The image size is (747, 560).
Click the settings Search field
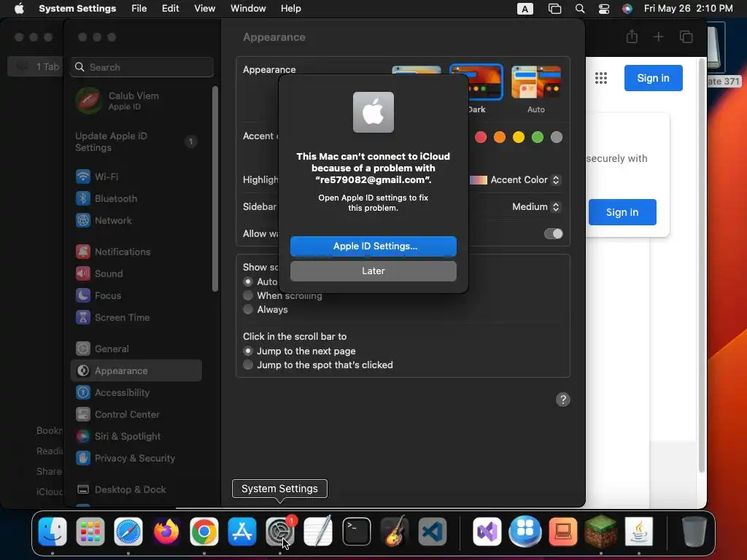pos(142,67)
